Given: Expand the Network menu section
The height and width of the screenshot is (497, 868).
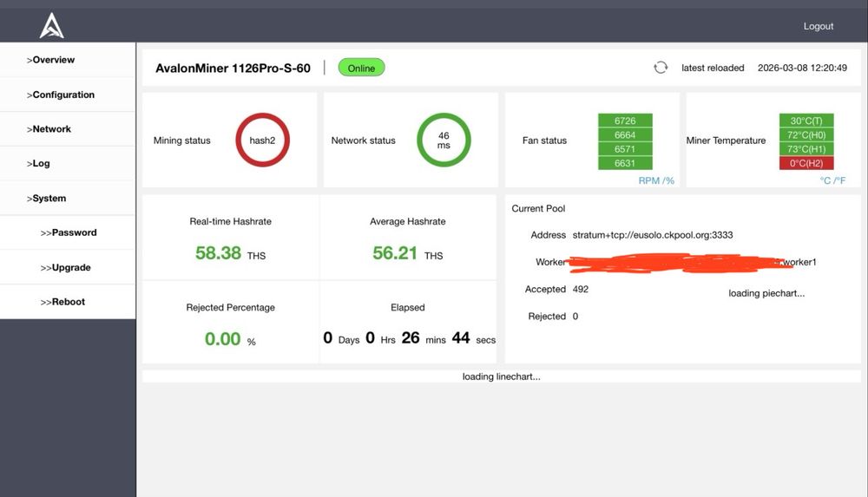Looking at the screenshot, I should 49,129.
